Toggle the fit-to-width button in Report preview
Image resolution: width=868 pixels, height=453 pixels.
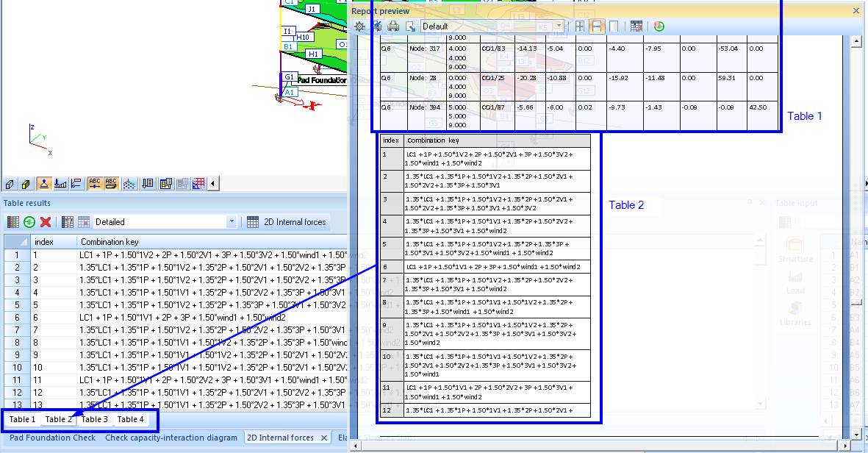point(597,26)
